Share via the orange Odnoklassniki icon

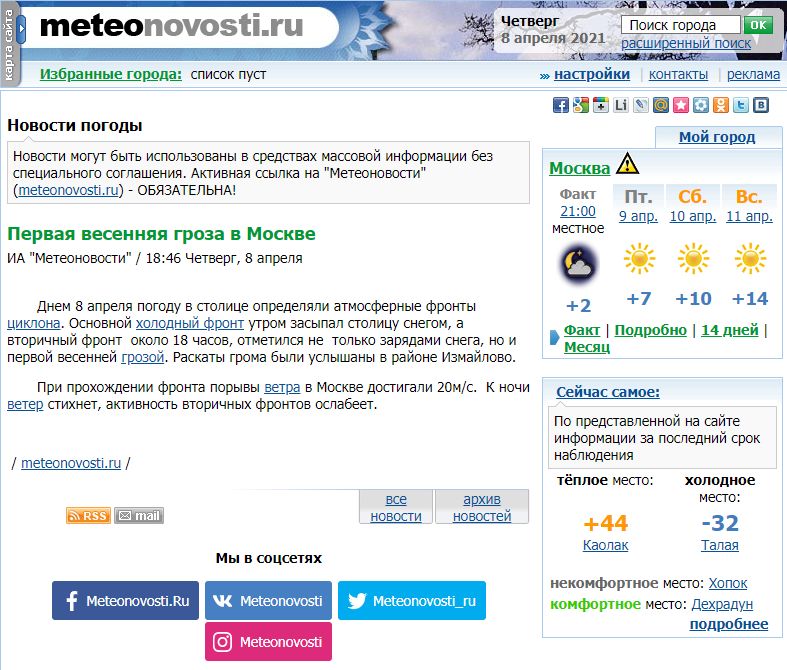point(721,105)
